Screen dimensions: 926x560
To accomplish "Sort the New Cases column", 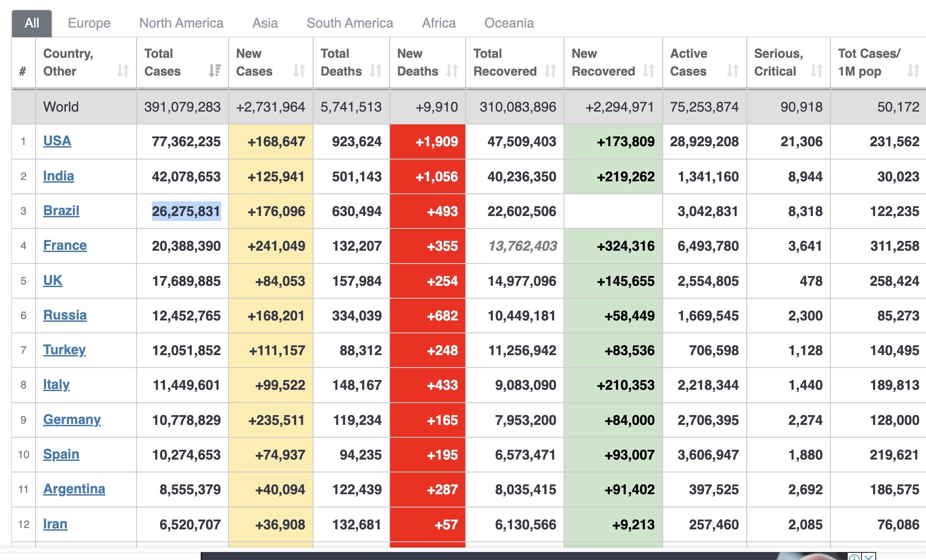I will (299, 70).
